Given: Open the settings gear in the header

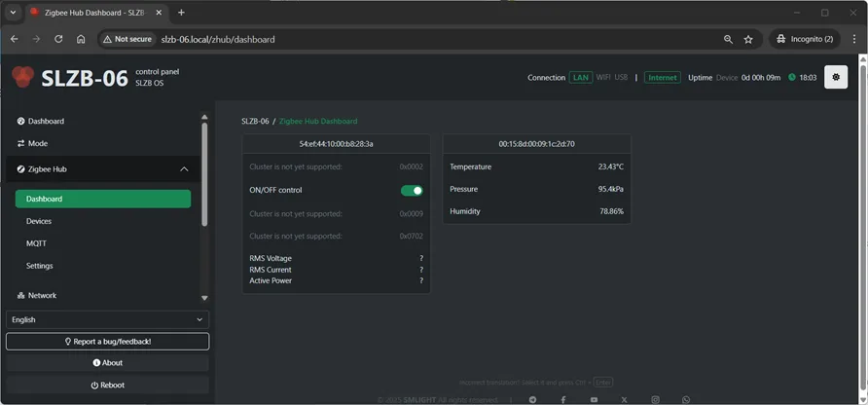Looking at the screenshot, I should point(835,78).
